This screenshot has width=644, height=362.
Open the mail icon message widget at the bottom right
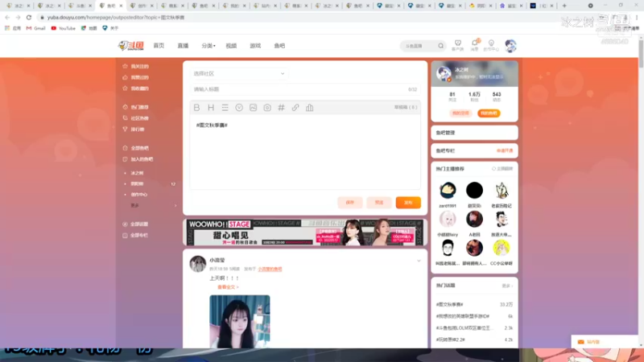pos(580,342)
